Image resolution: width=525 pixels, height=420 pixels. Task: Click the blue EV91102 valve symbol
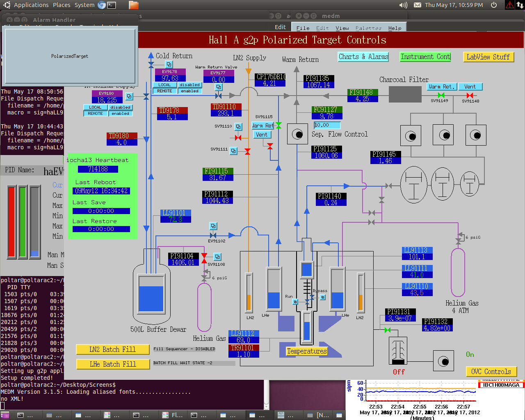[213, 235]
